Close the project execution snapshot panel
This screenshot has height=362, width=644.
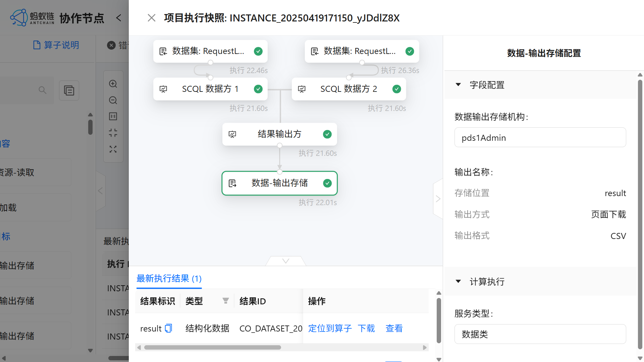pos(152,18)
